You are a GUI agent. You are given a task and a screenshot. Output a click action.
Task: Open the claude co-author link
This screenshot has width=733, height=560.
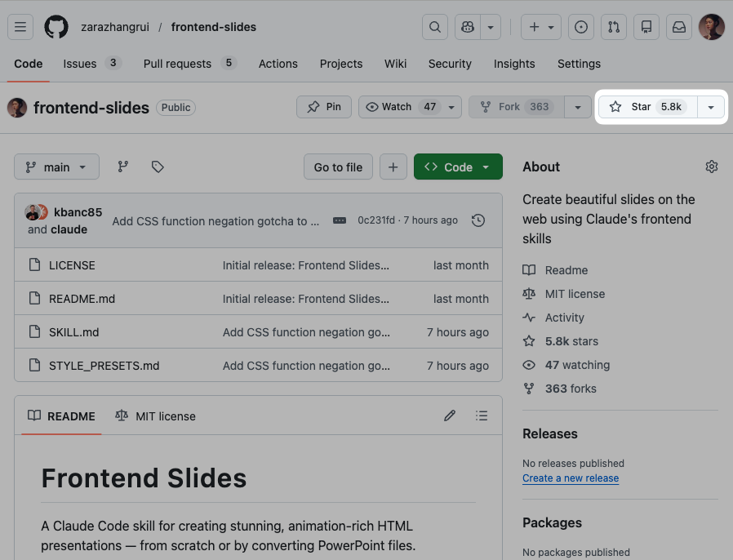[69, 229]
